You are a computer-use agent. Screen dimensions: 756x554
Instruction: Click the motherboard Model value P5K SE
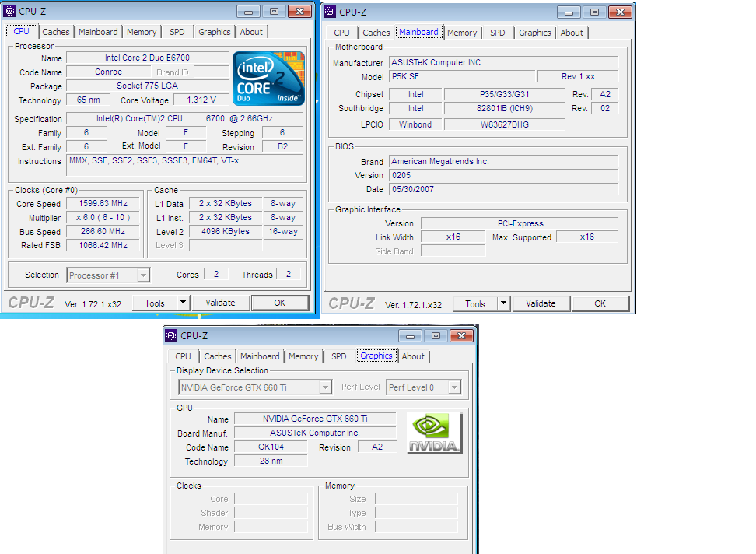point(462,76)
